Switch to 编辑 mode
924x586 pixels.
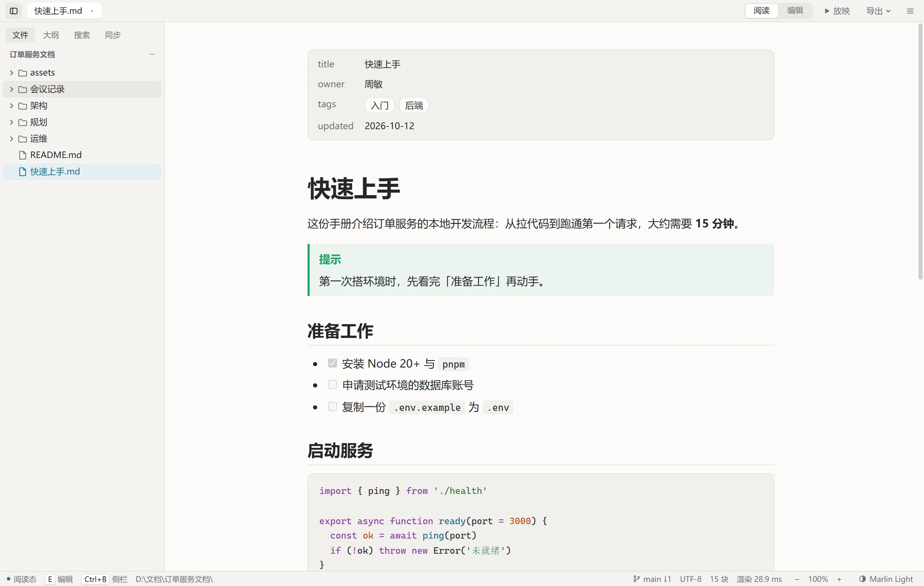click(x=795, y=10)
